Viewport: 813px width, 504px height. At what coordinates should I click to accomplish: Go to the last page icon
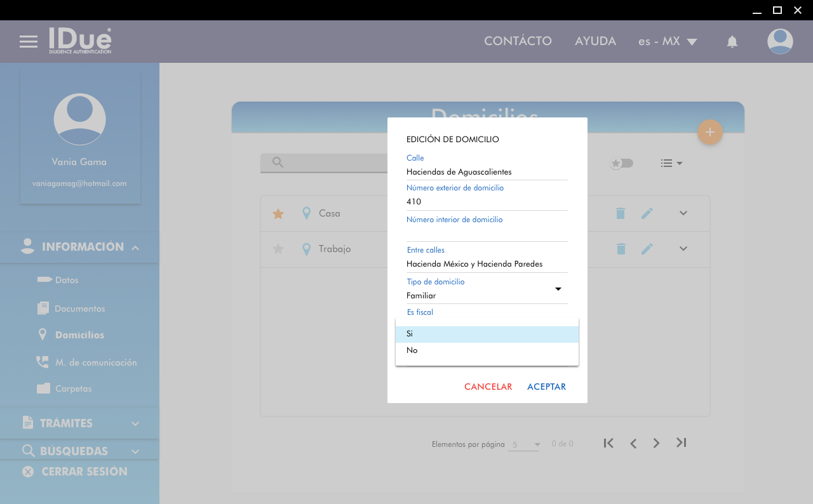tap(681, 443)
